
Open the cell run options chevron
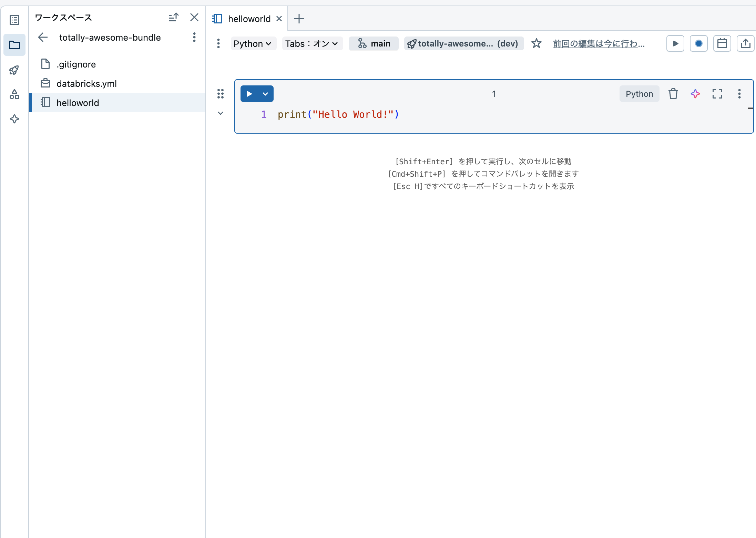265,93
